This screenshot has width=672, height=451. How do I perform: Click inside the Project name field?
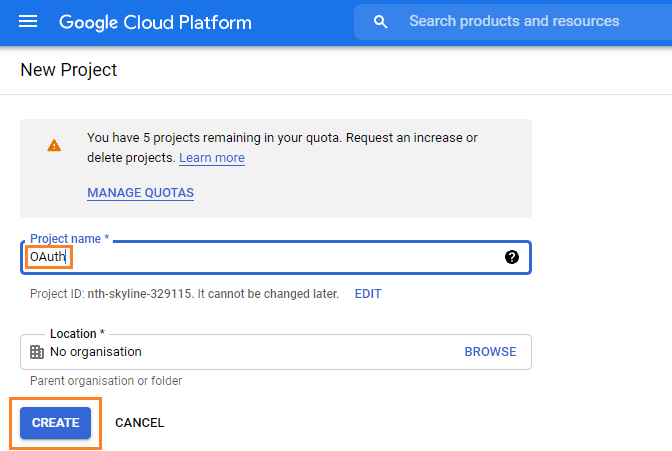click(x=276, y=257)
